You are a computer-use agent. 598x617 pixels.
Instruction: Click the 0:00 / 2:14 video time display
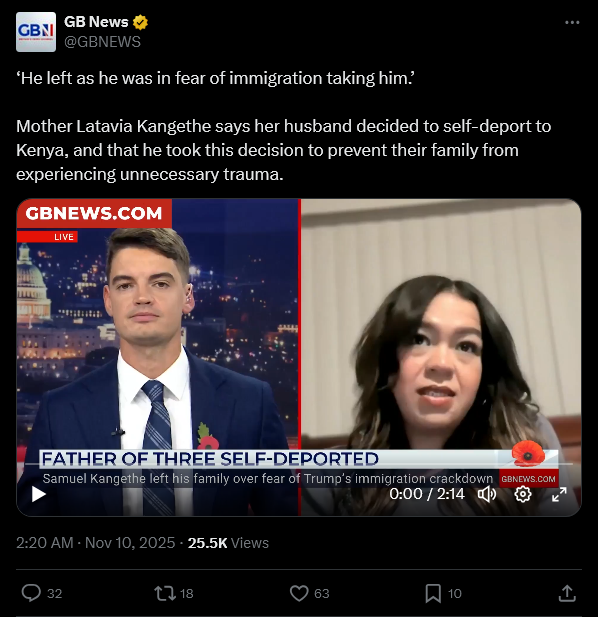click(x=427, y=494)
